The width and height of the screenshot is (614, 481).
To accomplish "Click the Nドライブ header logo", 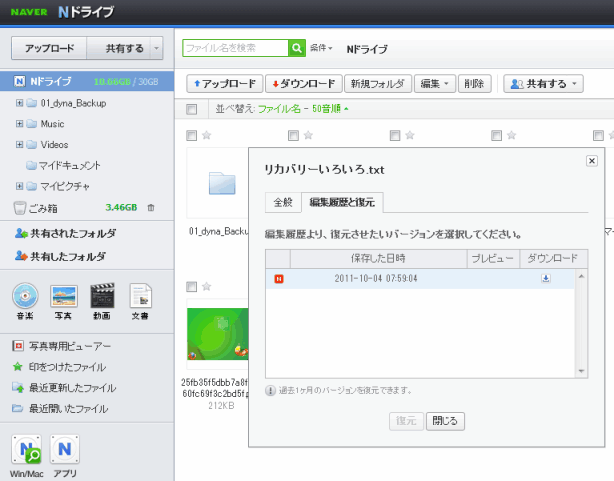I will point(86,12).
